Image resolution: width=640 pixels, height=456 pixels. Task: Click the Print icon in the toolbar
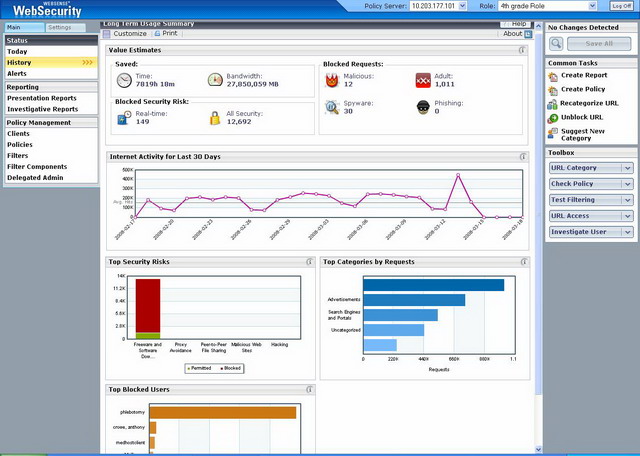156,33
